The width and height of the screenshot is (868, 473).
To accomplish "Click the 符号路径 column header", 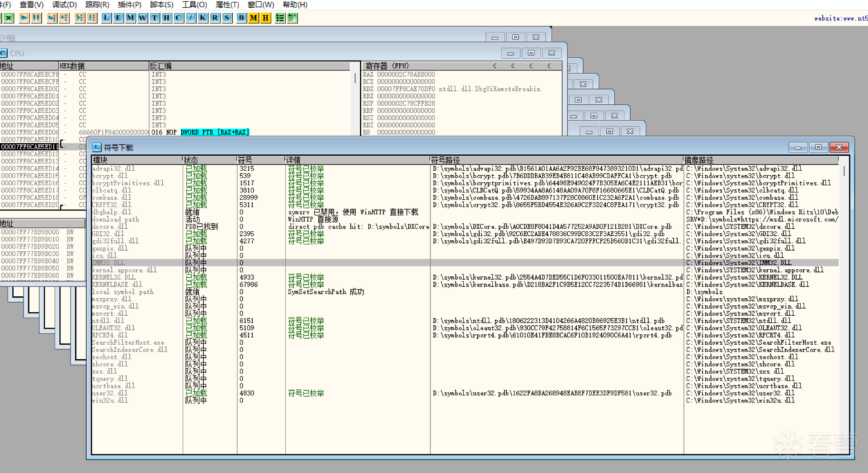I will (x=557, y=160).
